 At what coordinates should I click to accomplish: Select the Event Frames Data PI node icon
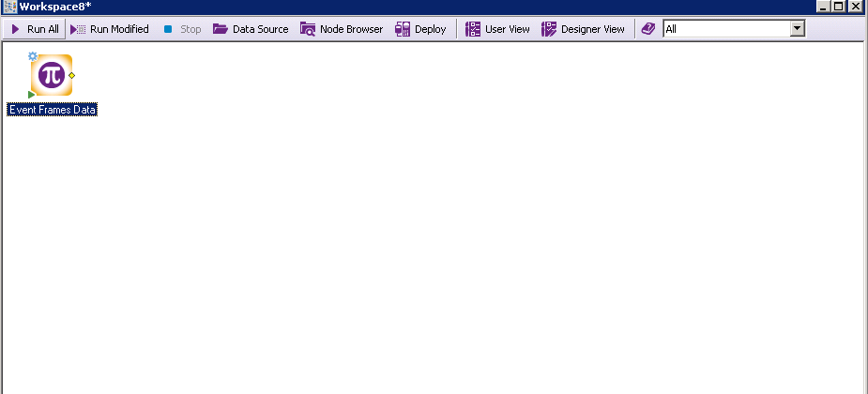pyautogui.click(x=52, y=75)
